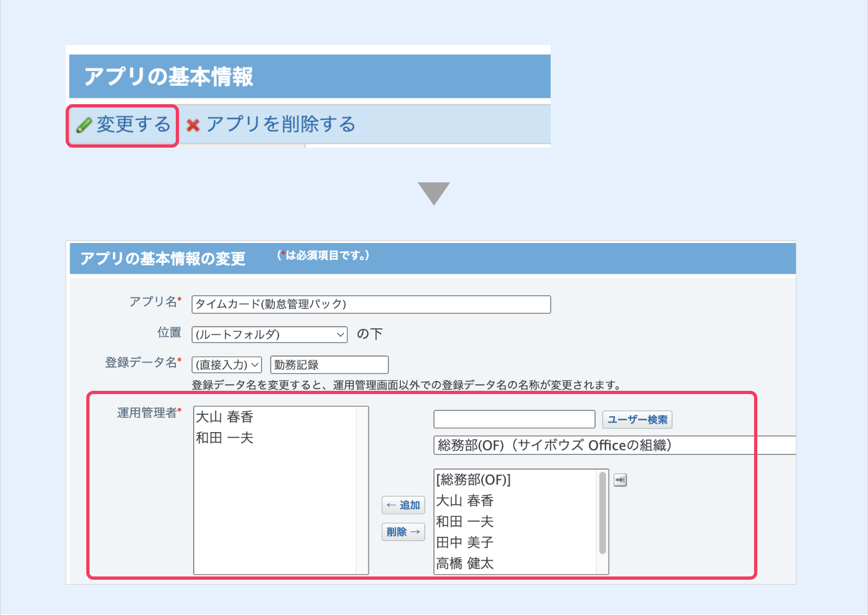Open the 位置 (ルートフォルダ) dropdown
This screenshot has width=868, height=615.
tap(270, 334)
